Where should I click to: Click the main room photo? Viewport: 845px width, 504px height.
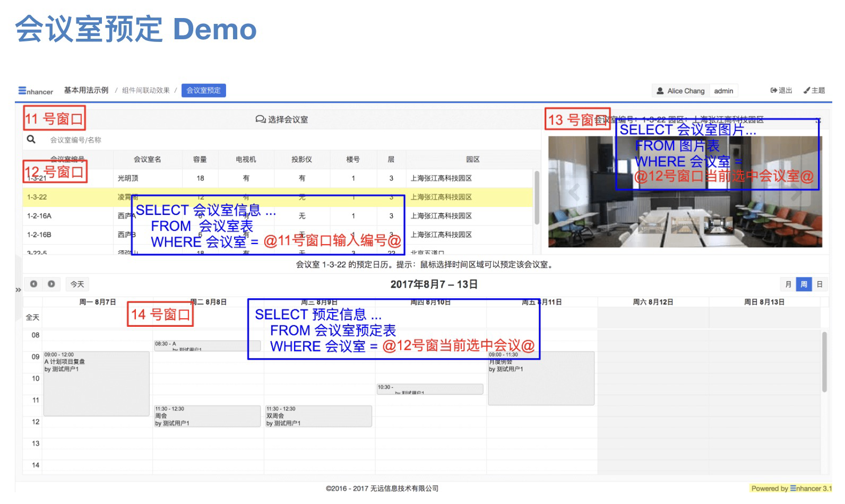pos(685,192)
